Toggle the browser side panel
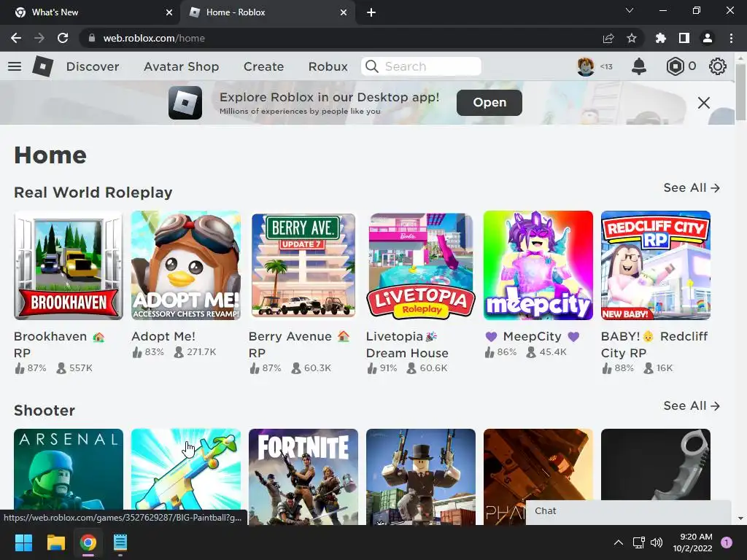Screen dimensions: 747x560 (684, 38)
